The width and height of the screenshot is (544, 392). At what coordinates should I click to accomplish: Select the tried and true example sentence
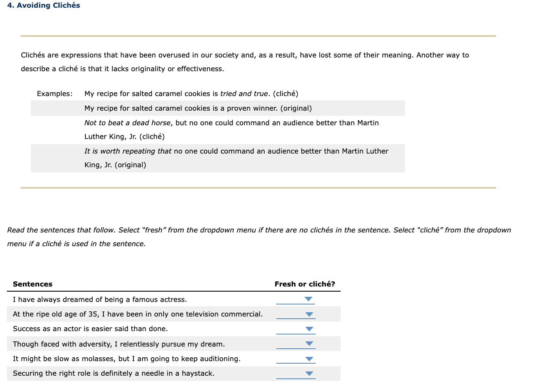(x=191, y=93)
